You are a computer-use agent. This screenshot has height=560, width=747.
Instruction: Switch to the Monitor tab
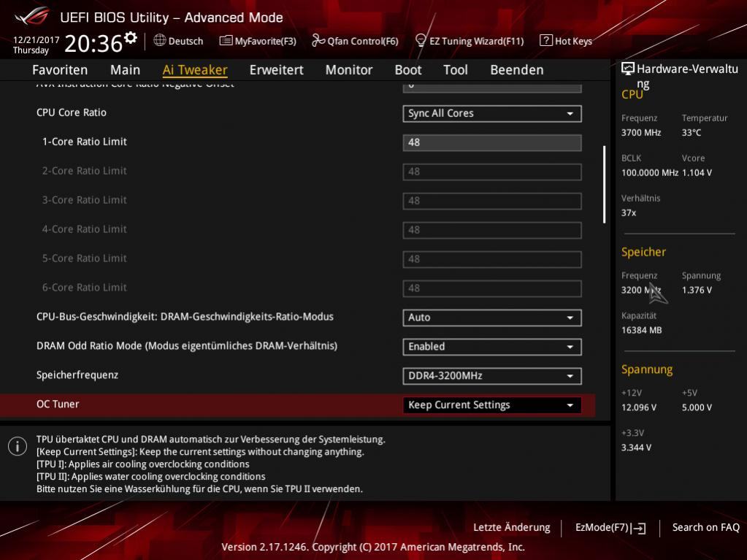(x=349, y=70)
